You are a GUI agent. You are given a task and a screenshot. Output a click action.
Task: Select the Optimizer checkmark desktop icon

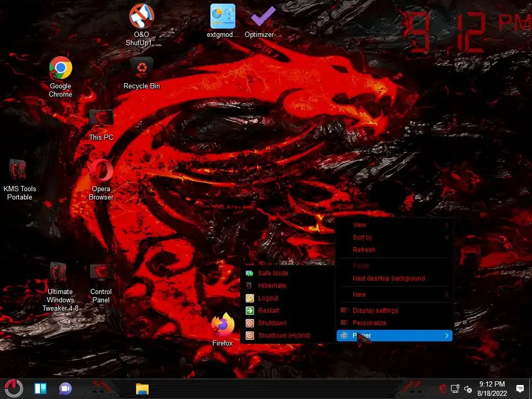[263, 21]
